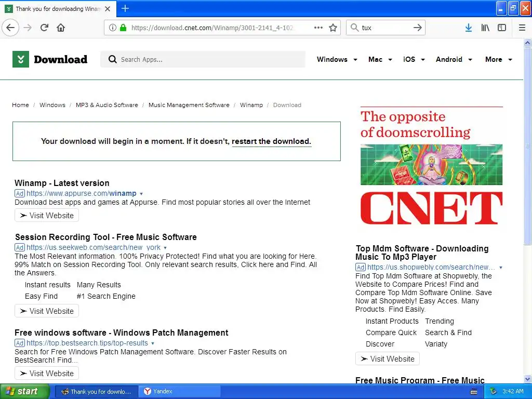532x399 pixels.
Task: Select the Thank you for downlo... taskbar item
Action: 97,392
